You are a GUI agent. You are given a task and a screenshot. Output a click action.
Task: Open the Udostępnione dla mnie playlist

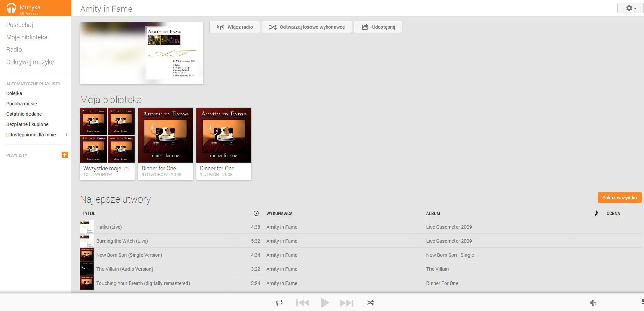31,135
